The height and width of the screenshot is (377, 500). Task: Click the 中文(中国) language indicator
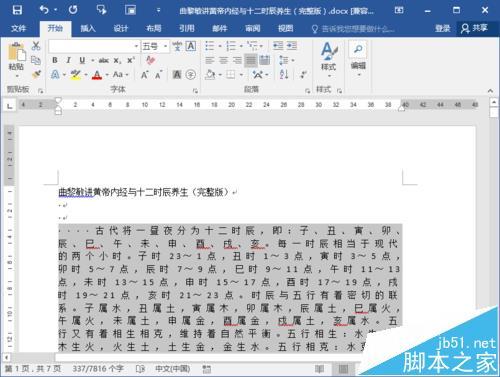[x=173, y=369]
